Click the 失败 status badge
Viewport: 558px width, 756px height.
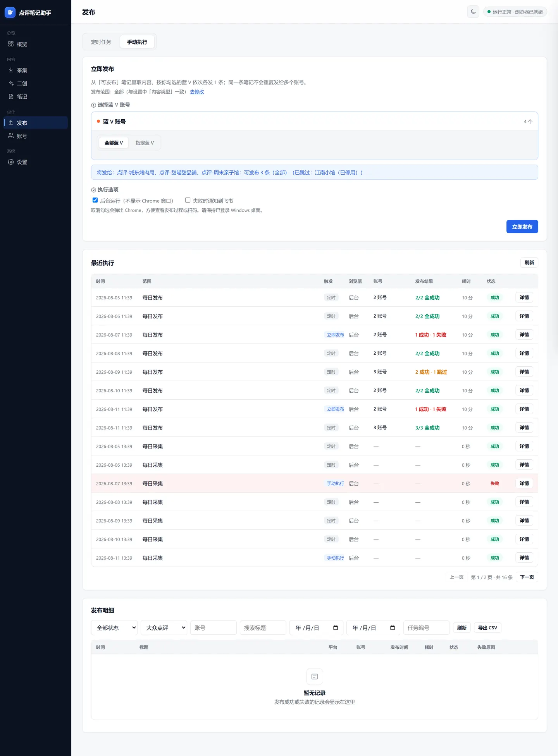point(495,483)
